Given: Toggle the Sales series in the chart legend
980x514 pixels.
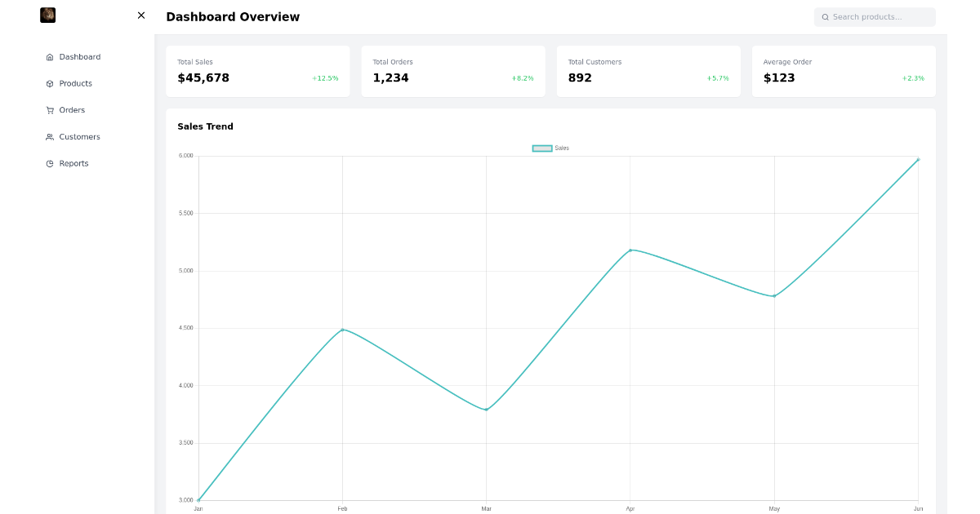Looking at the screenshot, I should (x=550, y=148).
